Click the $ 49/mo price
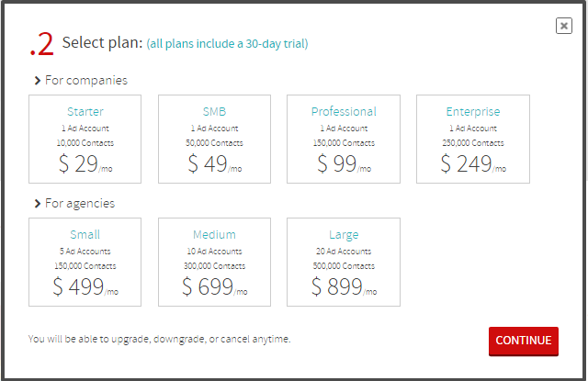588x381 pixels. pos(214,164)
